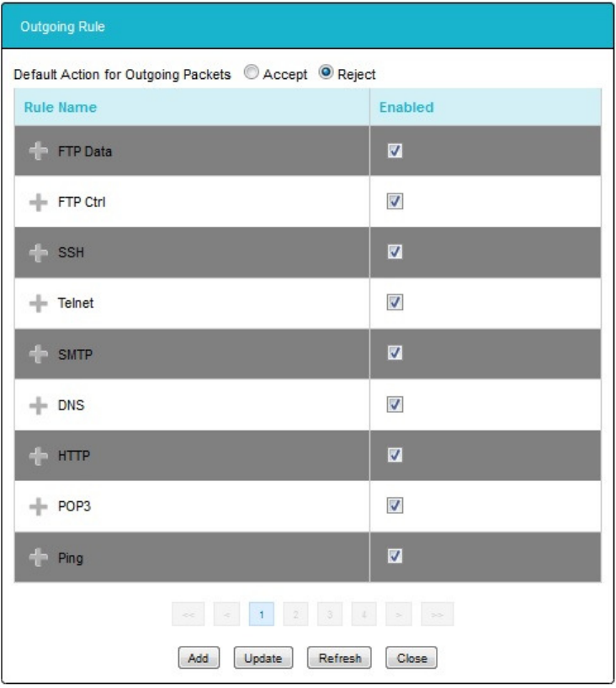Click the plus icon beside HTTP
This screenshot has height=688, width=616.
coord(36,455)
